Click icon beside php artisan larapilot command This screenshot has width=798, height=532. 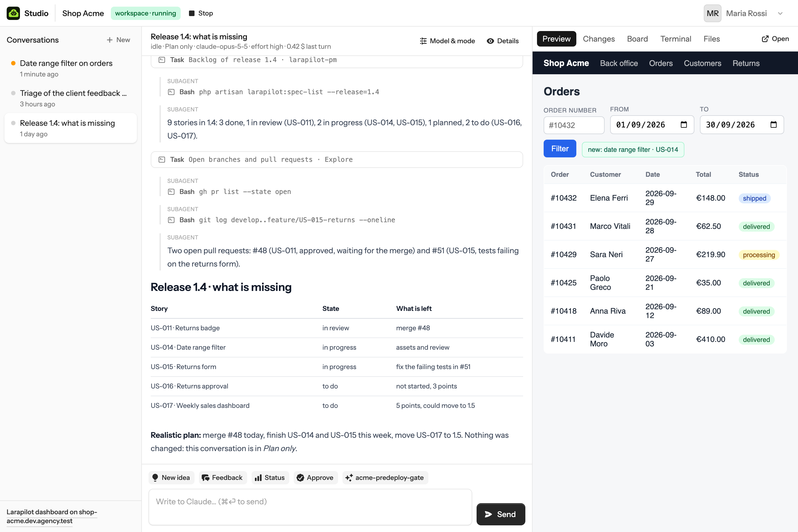[x=171, y=92]
